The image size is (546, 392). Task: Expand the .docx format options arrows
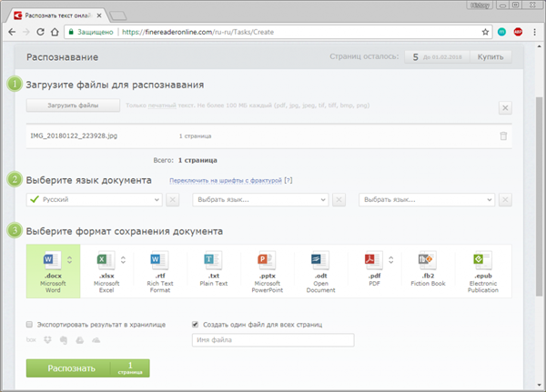[x=70, y=260]
